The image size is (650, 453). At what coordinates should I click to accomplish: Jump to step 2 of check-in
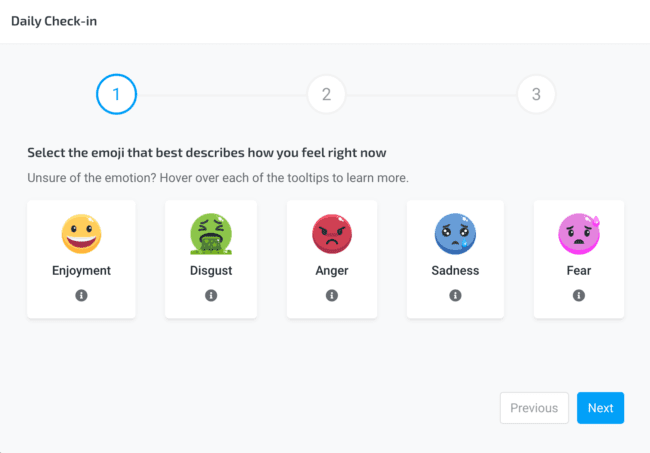click(326, 95)
